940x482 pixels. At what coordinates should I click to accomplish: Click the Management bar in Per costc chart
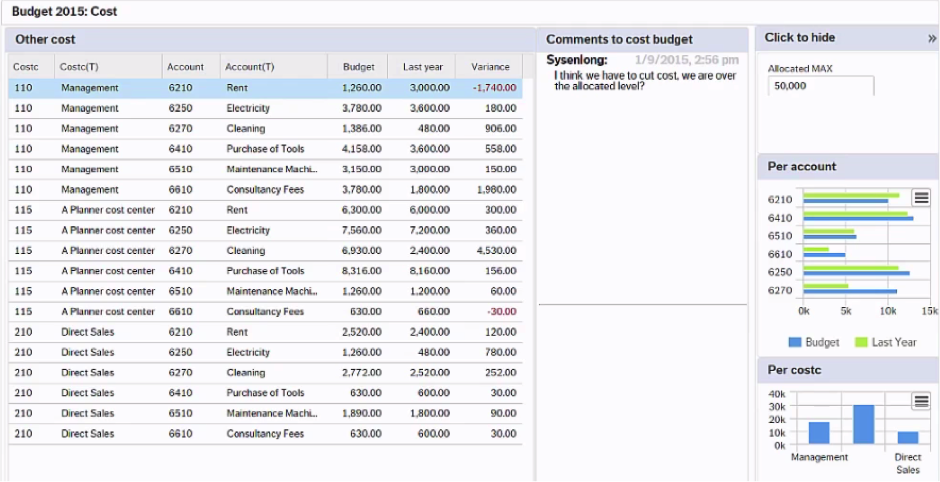coord(819,433)
